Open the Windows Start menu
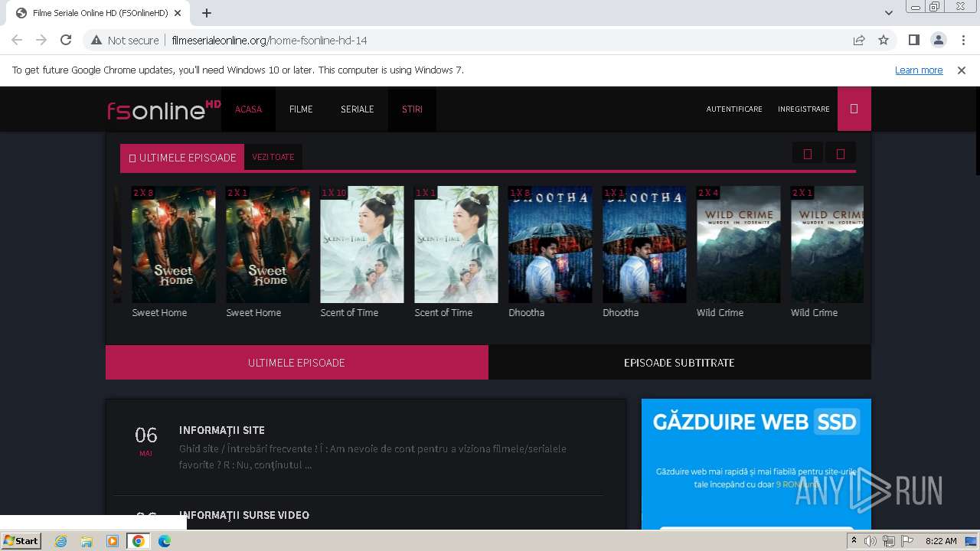The height and width of the screenshot is (551, 980). [21, 540]
